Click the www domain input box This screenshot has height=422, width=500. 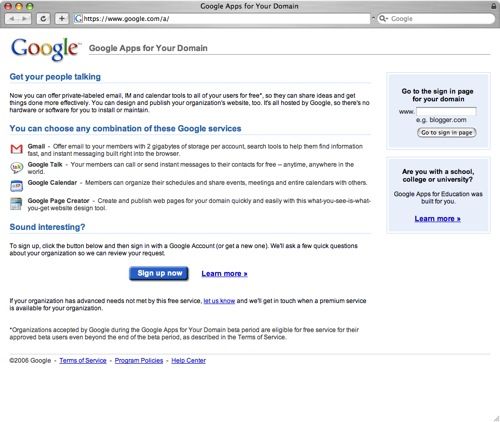coord(446,111)
